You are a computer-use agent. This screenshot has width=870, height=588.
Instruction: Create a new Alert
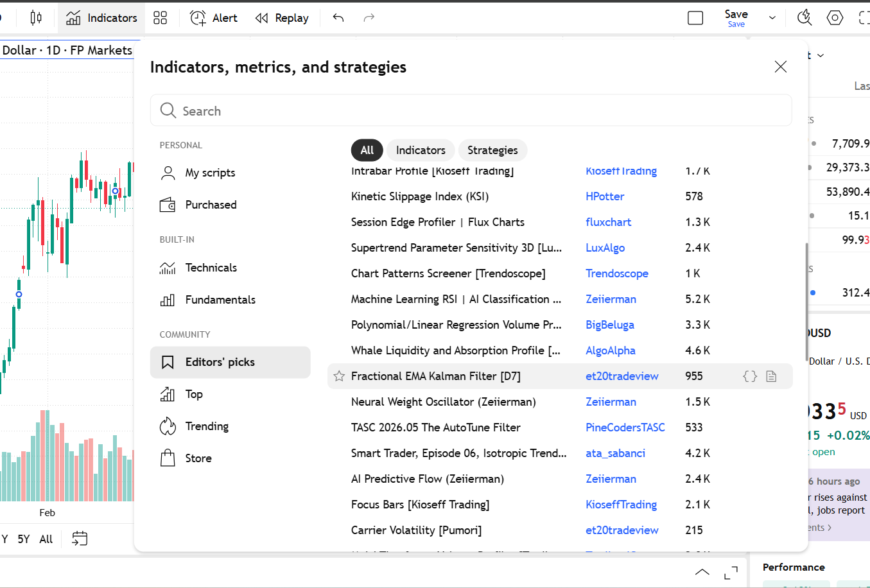214,18
